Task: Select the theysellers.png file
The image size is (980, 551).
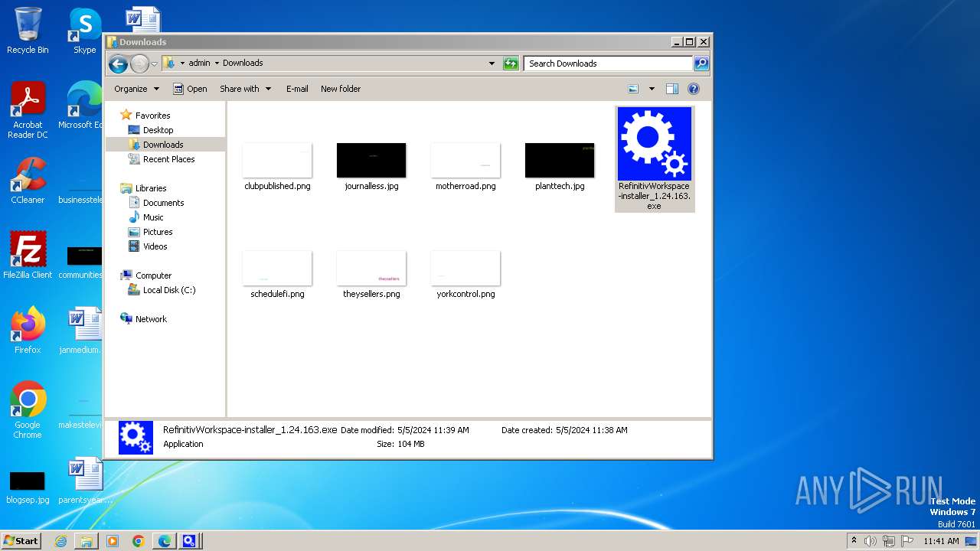Action: (371, 274)
